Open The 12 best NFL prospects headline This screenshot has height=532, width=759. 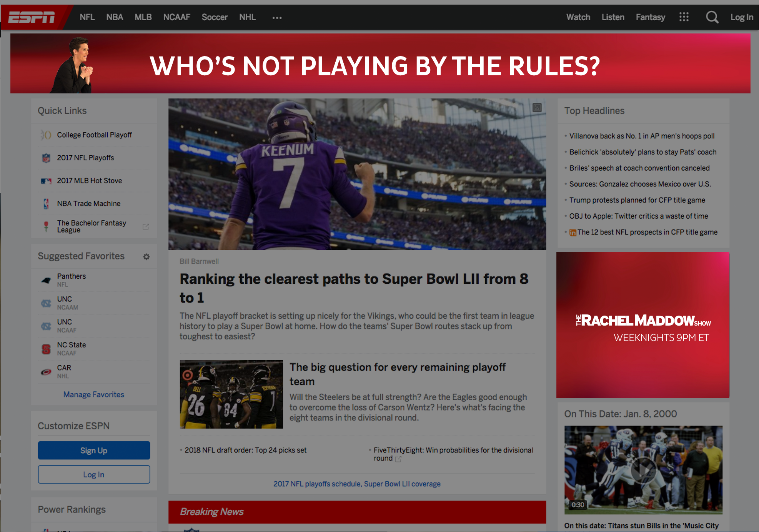[647, 232]
